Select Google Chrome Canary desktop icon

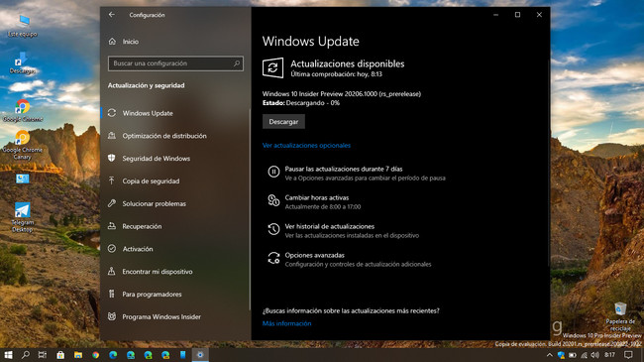23,145
